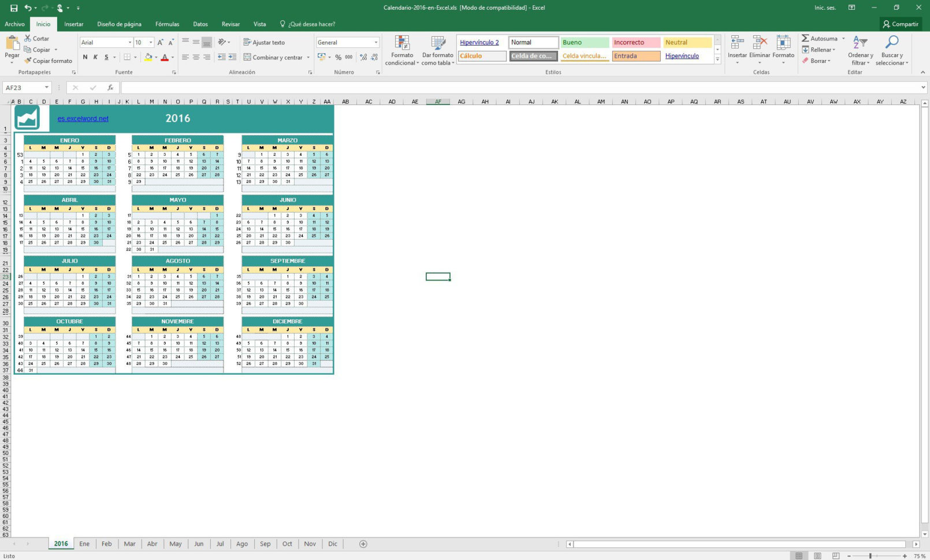Switch to the Fórmulas ribbon tab
The width and height of the screenshot is (930, 560).
[x=167, y=24]
